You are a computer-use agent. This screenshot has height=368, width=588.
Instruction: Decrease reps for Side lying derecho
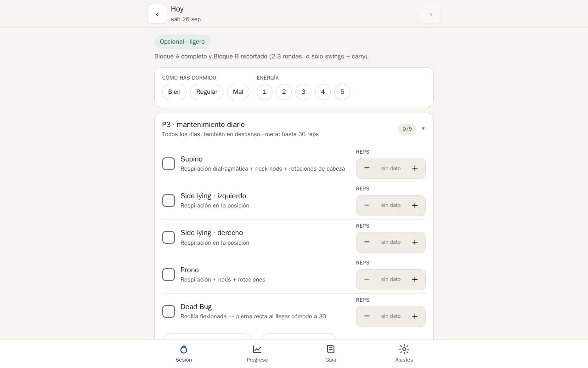click(x=367, y=242)
